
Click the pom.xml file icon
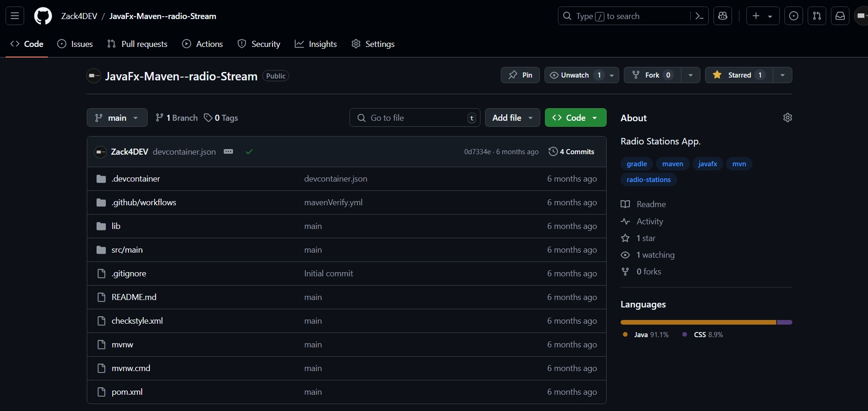pyautogui.click(x=101, y=392)
